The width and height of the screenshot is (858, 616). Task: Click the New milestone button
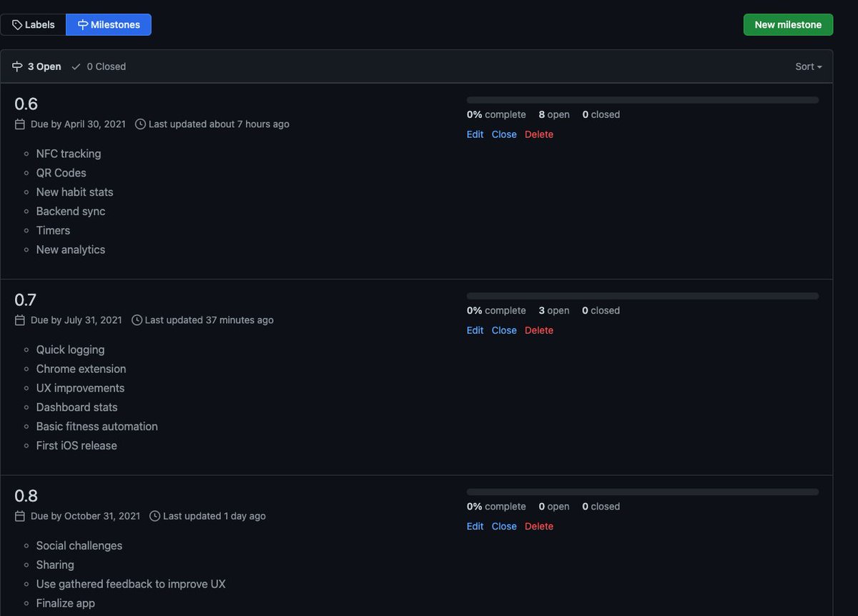(x=788, y=24)
